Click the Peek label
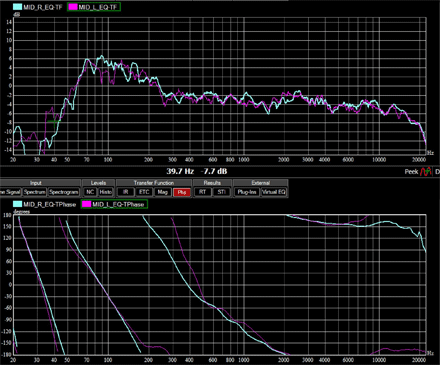The height and width of the screenshot is (365, 440). 411,172
